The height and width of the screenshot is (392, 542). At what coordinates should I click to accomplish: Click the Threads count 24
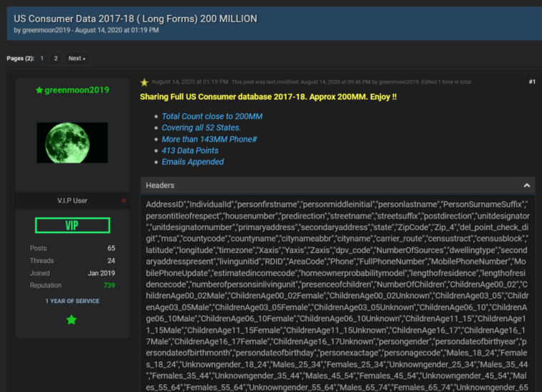(111, 260)
